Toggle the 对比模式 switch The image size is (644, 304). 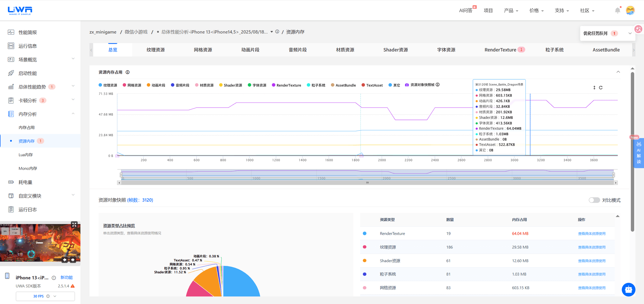tap(594, 200)
